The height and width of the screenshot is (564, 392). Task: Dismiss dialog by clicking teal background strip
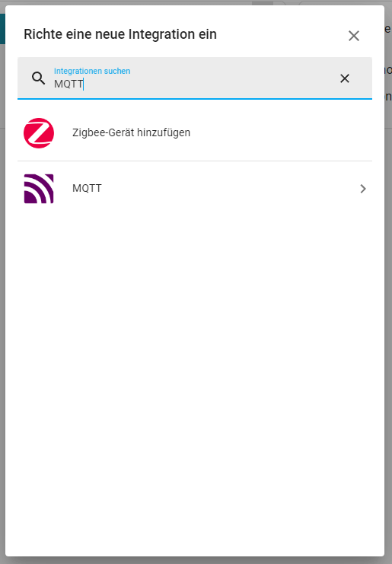point(2,29)
